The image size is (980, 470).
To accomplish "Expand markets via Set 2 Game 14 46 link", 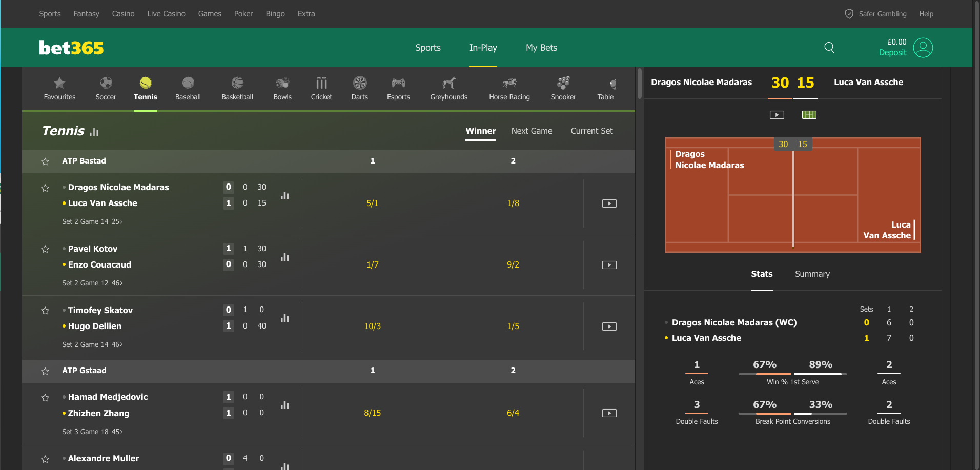I will pos(92,344).
